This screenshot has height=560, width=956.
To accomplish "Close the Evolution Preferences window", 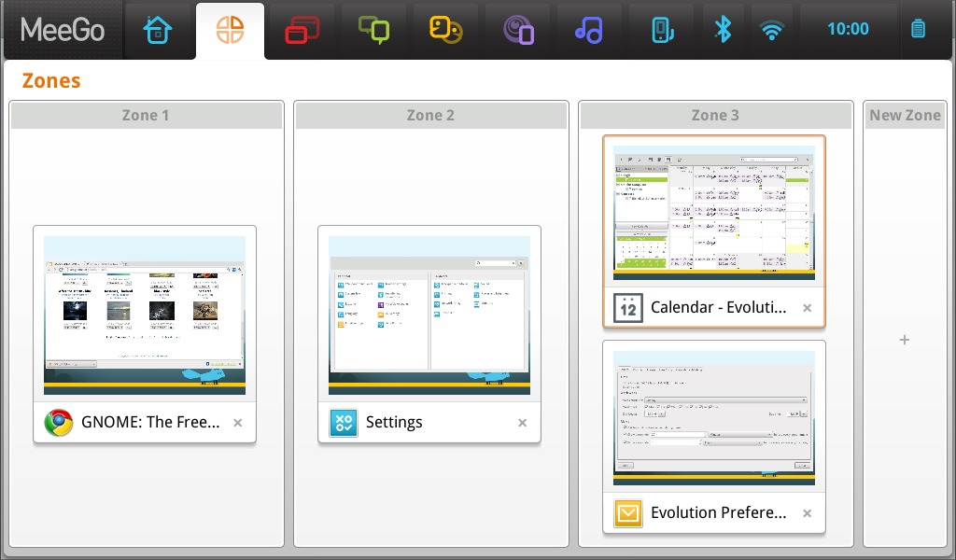I will tap(808, 513).
